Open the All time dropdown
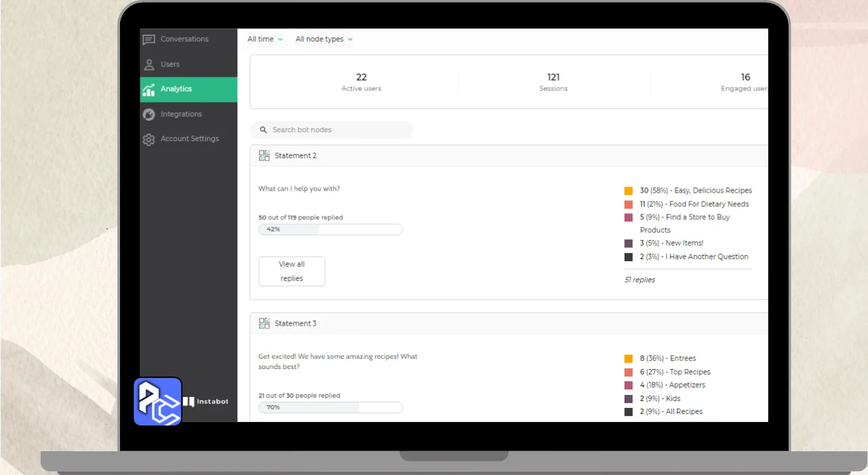The height and width of the screenshot is (475, 868). click(x=265, y=39)
